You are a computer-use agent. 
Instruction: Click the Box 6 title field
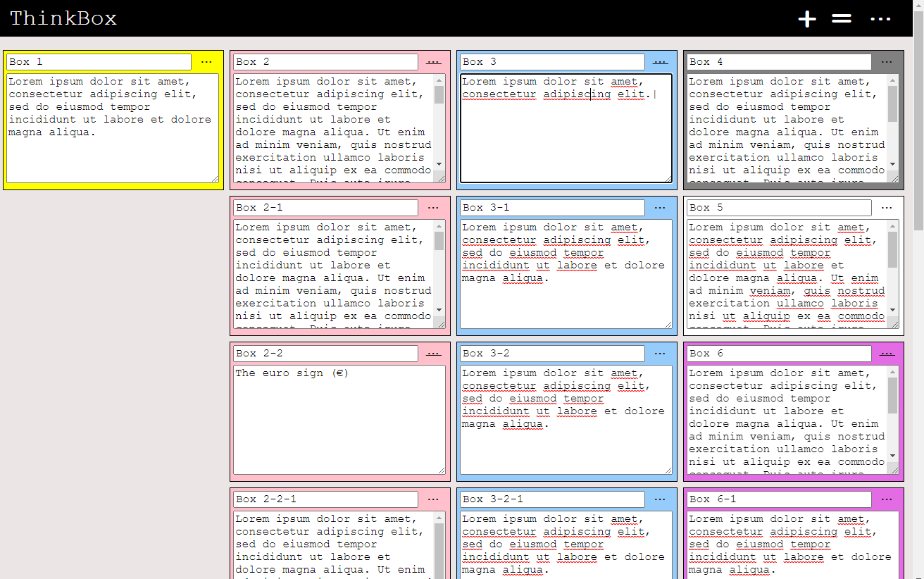(779, 354)
